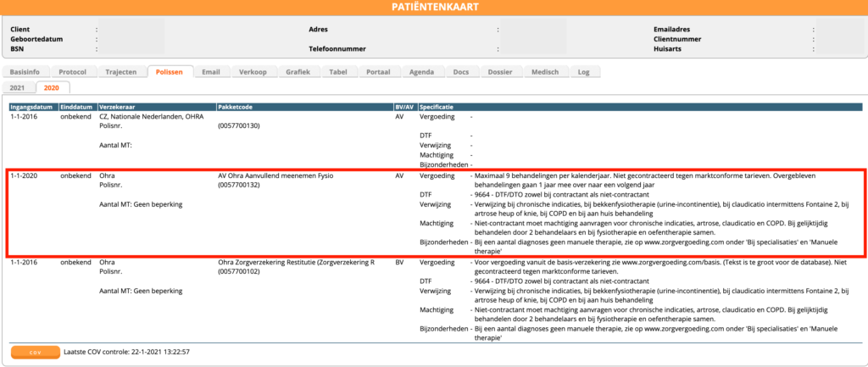Open the Trajecten tab
This screenshot has height=367, width=868.
pos(122,72)
